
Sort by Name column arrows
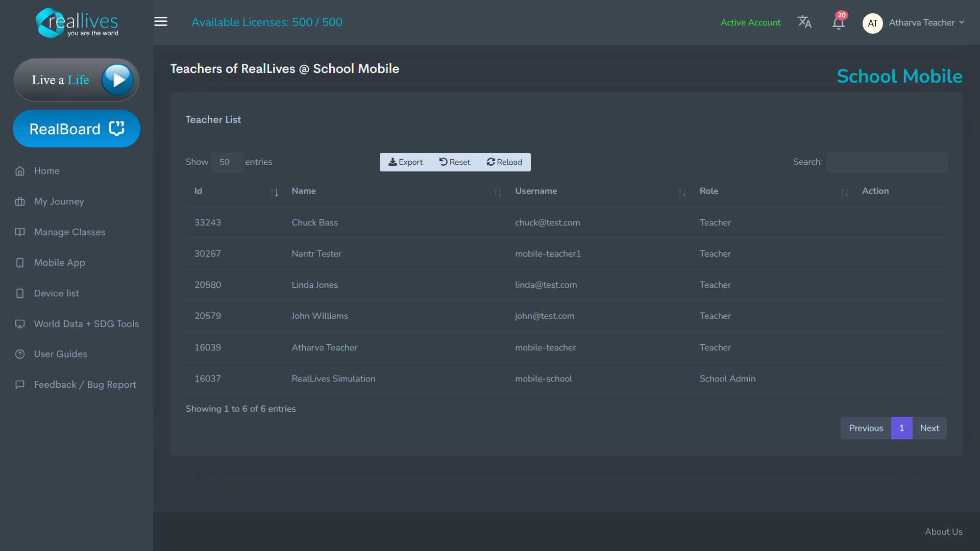(498, 192)
